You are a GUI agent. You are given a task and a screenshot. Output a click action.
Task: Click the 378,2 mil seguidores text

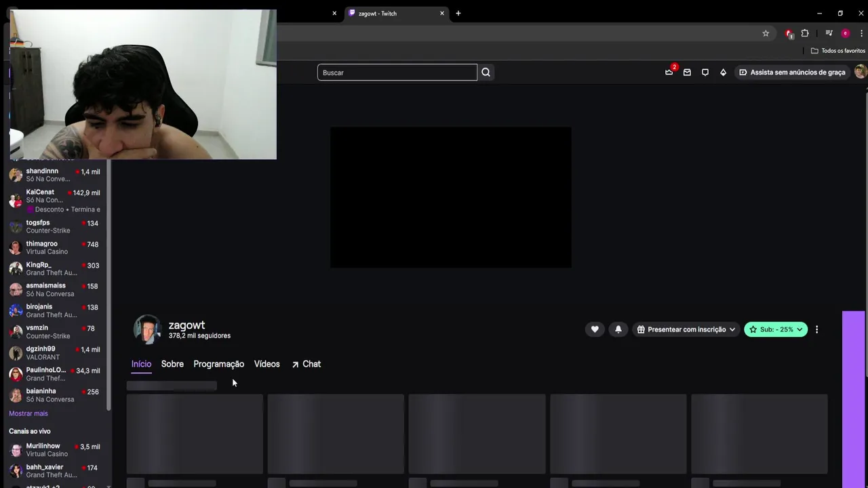[199, 336]
